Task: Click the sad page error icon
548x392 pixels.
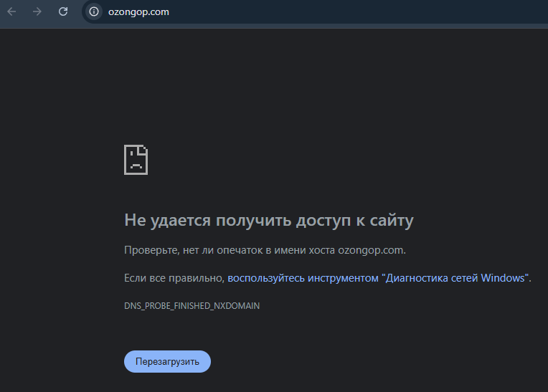Action: pos(136,160)
